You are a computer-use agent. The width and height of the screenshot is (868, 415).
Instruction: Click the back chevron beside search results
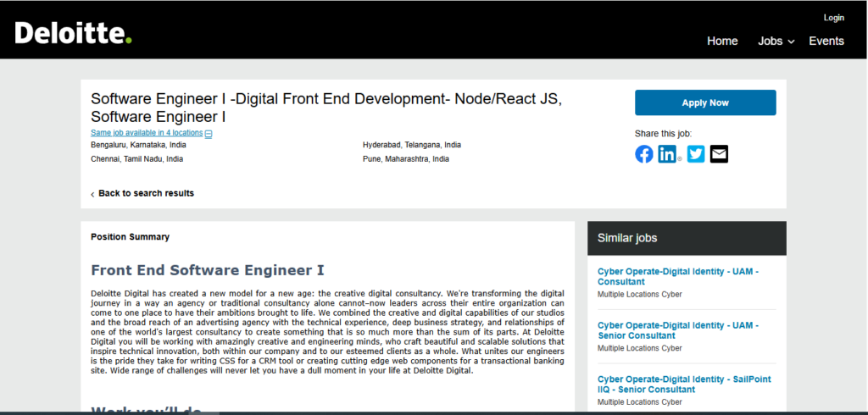coord(92,194)
